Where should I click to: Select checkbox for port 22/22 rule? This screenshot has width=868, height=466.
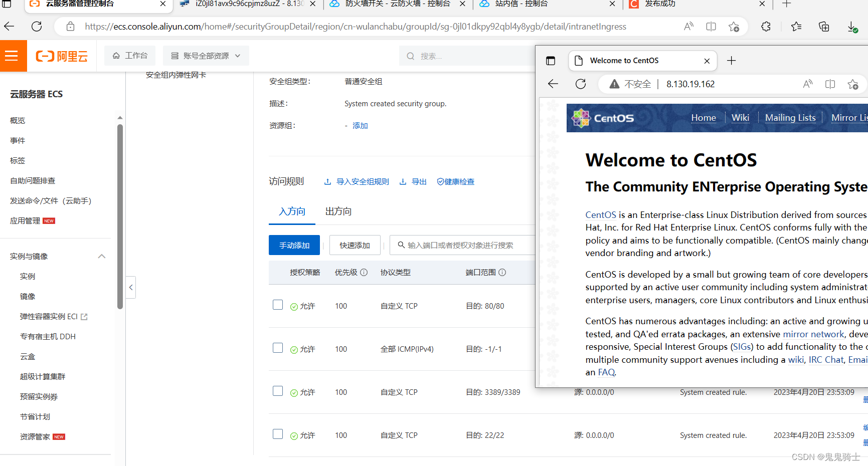coord(278,434)
